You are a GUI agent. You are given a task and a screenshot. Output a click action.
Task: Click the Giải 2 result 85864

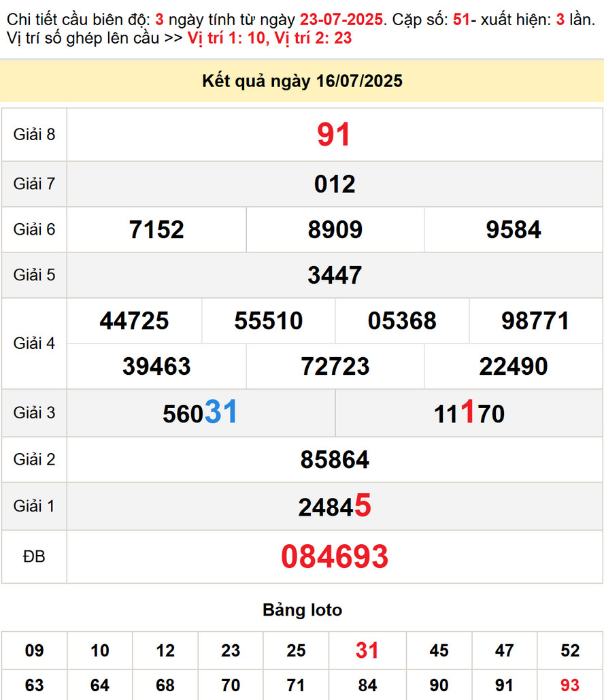335,460
